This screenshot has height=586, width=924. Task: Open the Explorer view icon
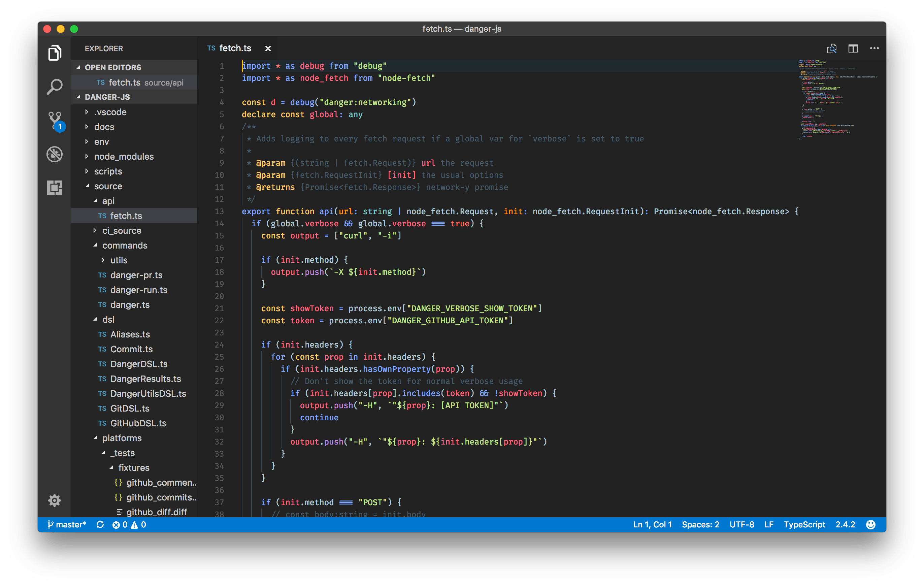[x=55, y=53]
